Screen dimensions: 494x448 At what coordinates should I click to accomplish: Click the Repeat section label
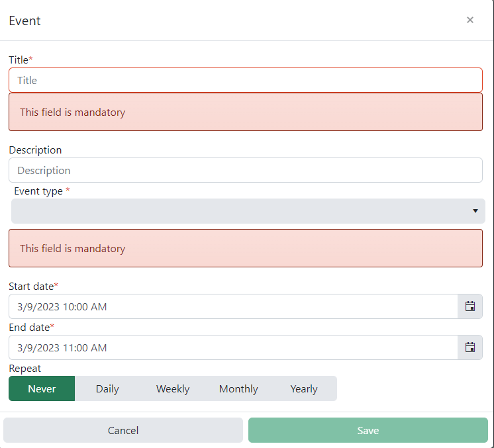point(25,369)
